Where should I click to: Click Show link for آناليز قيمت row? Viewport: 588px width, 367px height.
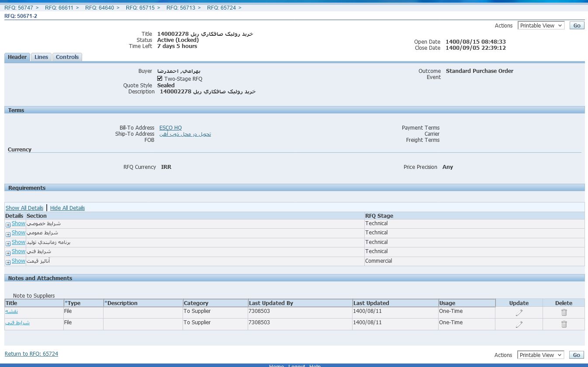coord(18,261)
